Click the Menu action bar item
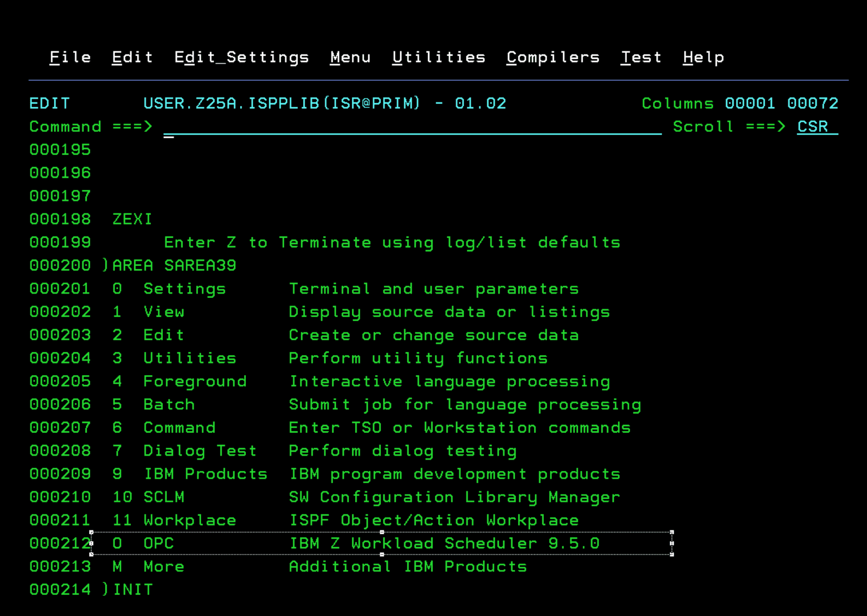The height and width of the screenshot is (616, 867). [x=350, y=57]
